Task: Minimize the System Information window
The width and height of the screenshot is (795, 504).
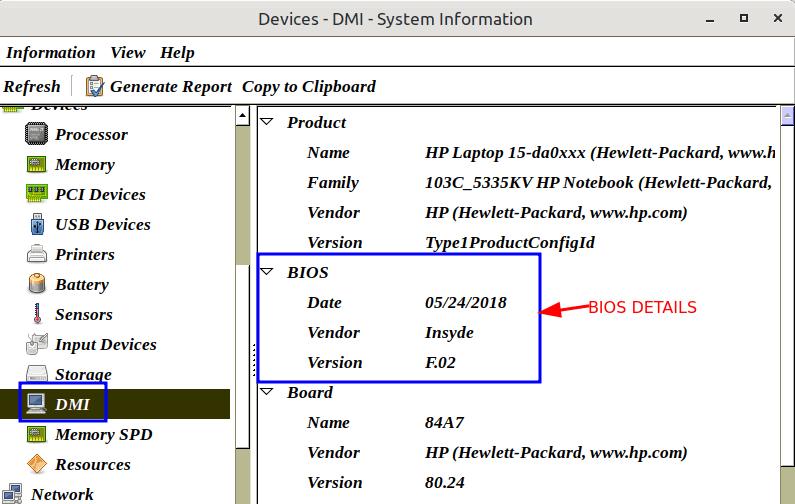Action: click(710, 19)
